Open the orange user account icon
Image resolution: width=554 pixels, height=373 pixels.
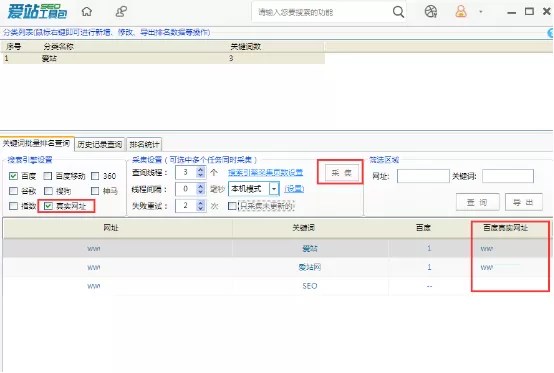[x=461, y=12]
